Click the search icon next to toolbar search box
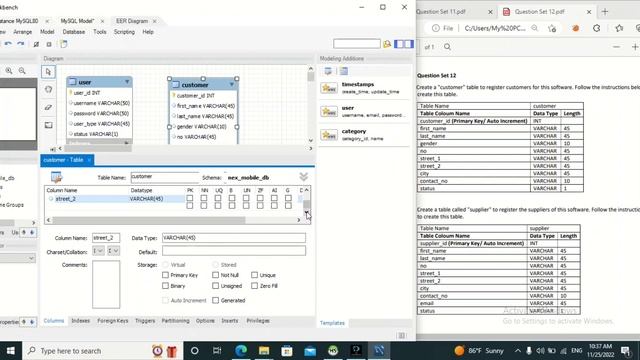The width and height of the screenshot is (640, 360). tap(387, 44)
